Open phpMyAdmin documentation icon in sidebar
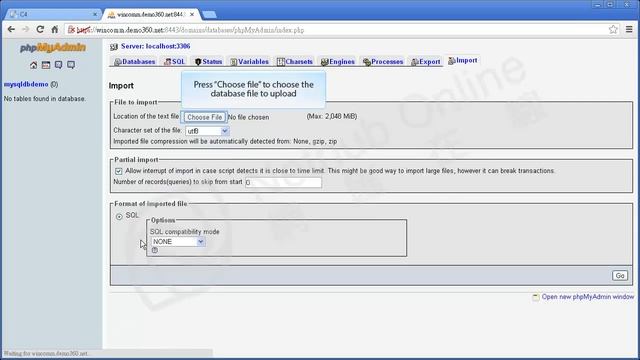Viewport: 640px width, 360px height. point(58,65)
